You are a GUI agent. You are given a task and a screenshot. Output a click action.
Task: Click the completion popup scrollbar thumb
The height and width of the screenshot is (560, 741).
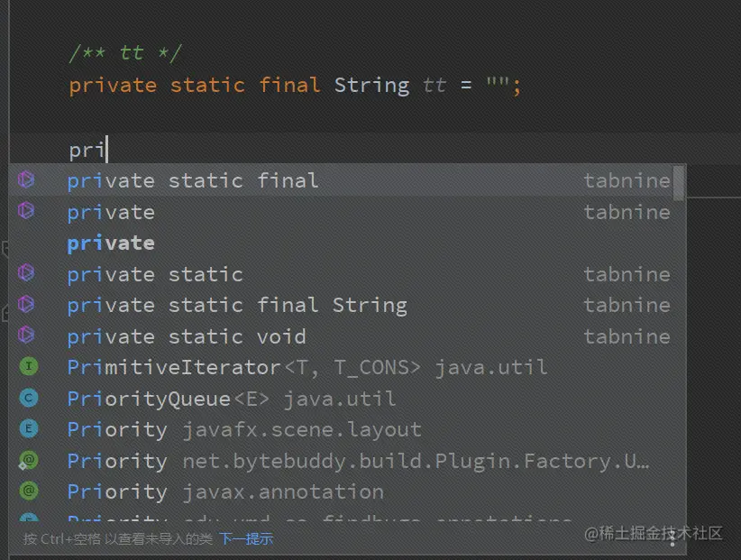coord(679,183)
